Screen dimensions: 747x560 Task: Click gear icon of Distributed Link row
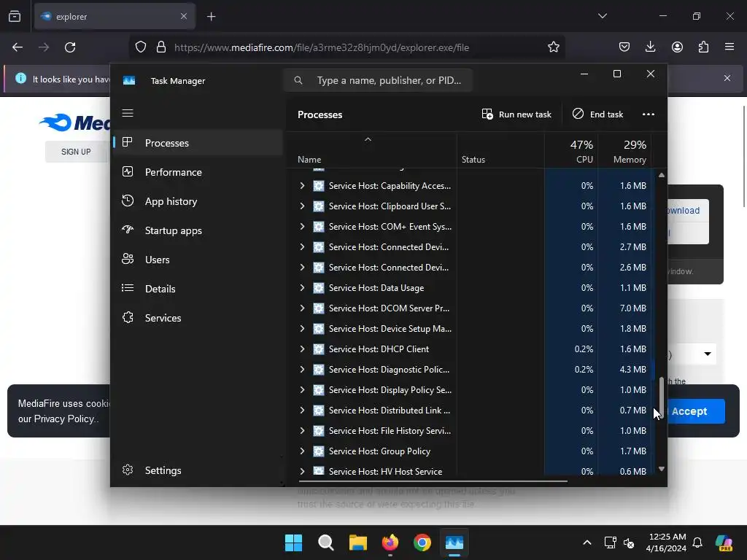click(319, 411)
